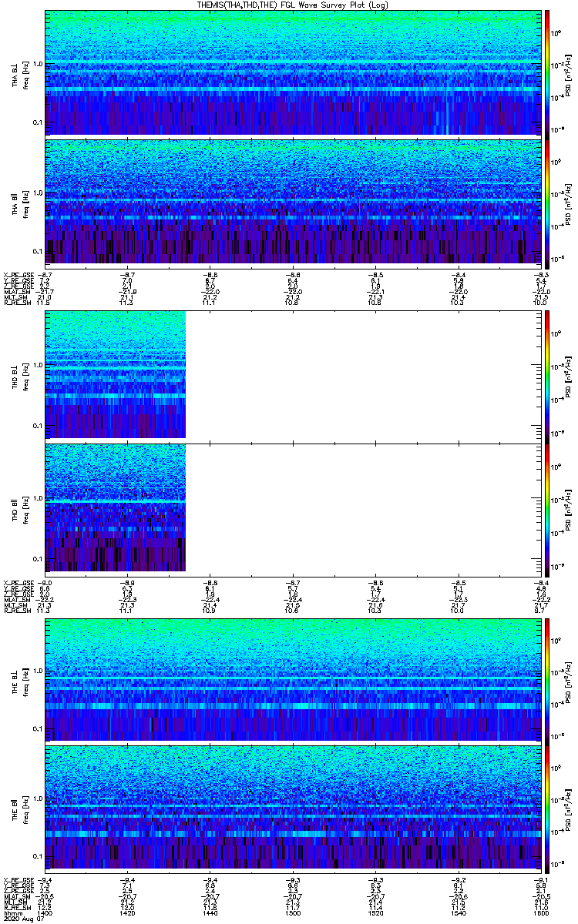This screenshot has width=578, height=924.
Task: Click the 1400 time tick label at bottom
Action: coord(45,913)
